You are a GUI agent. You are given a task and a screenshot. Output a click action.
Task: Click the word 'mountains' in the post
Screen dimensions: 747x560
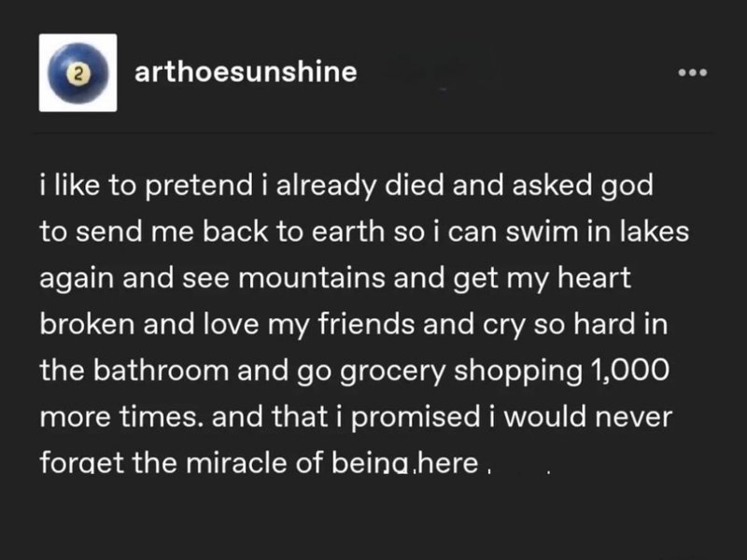[x=312, y=277]
